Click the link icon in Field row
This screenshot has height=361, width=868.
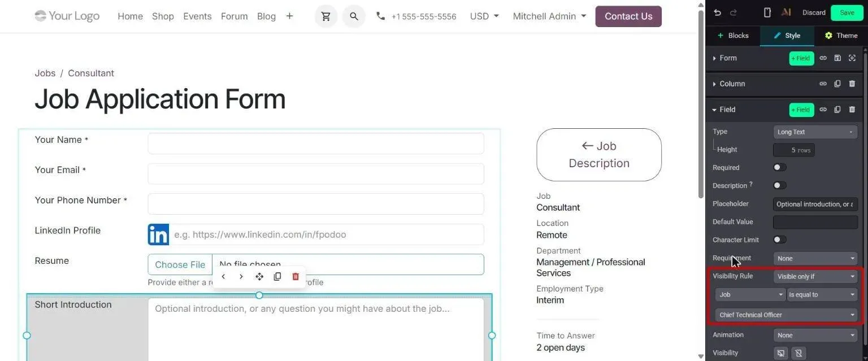coord(823,110)
